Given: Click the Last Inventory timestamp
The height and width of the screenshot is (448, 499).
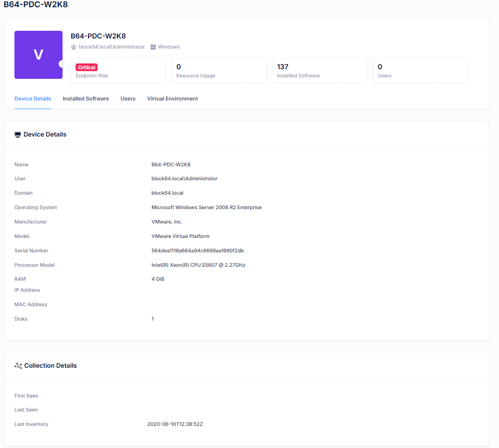Looking at the screenshot, I should 175,424.
